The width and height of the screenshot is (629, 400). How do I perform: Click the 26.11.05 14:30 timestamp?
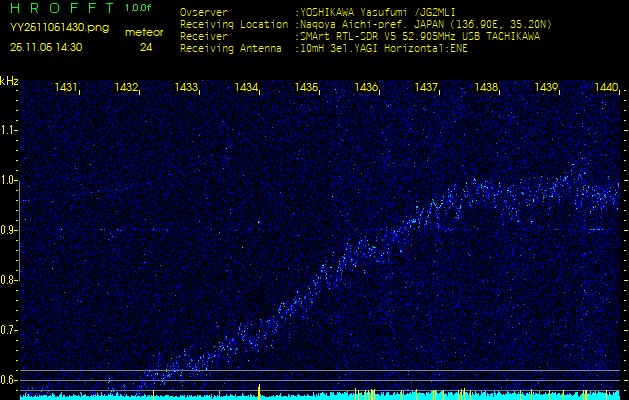(46, 47)
